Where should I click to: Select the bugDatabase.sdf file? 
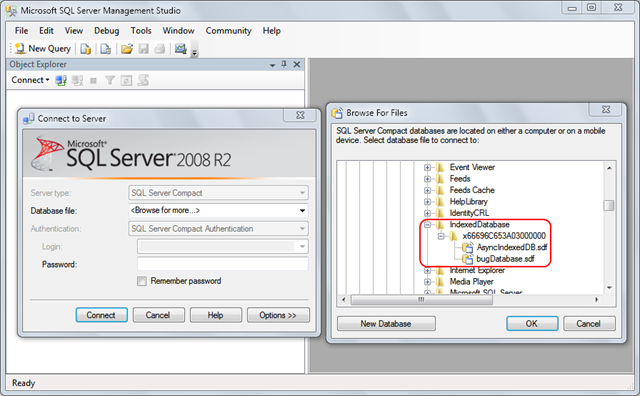[x=505, y=259]
